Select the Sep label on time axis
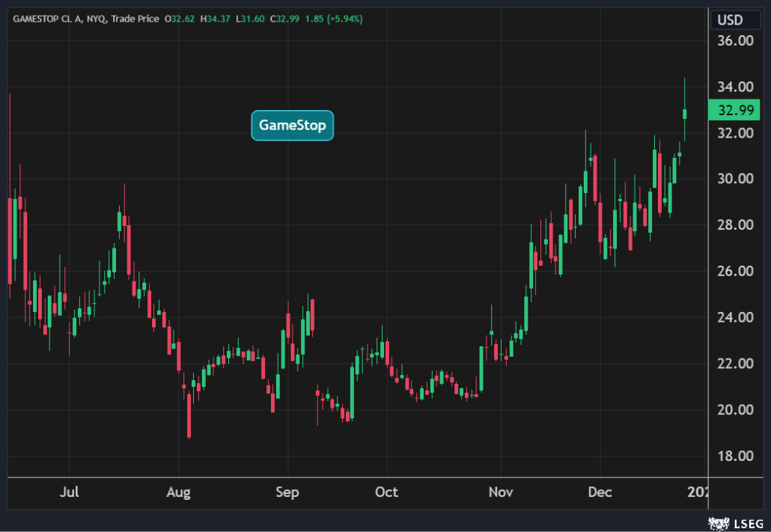The height and width of the screenshot is (532, 771). (287, 492)
